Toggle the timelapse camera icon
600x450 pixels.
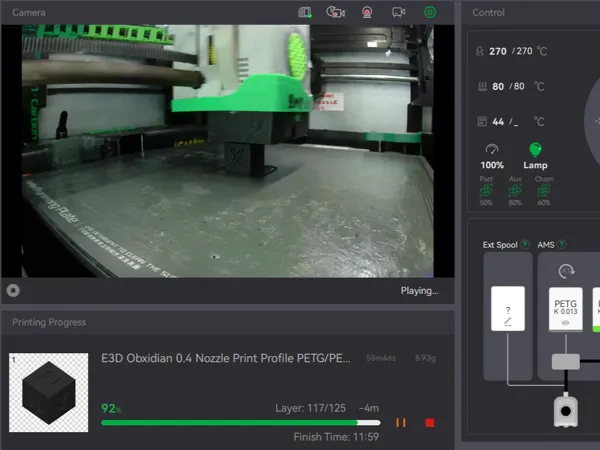335,12
